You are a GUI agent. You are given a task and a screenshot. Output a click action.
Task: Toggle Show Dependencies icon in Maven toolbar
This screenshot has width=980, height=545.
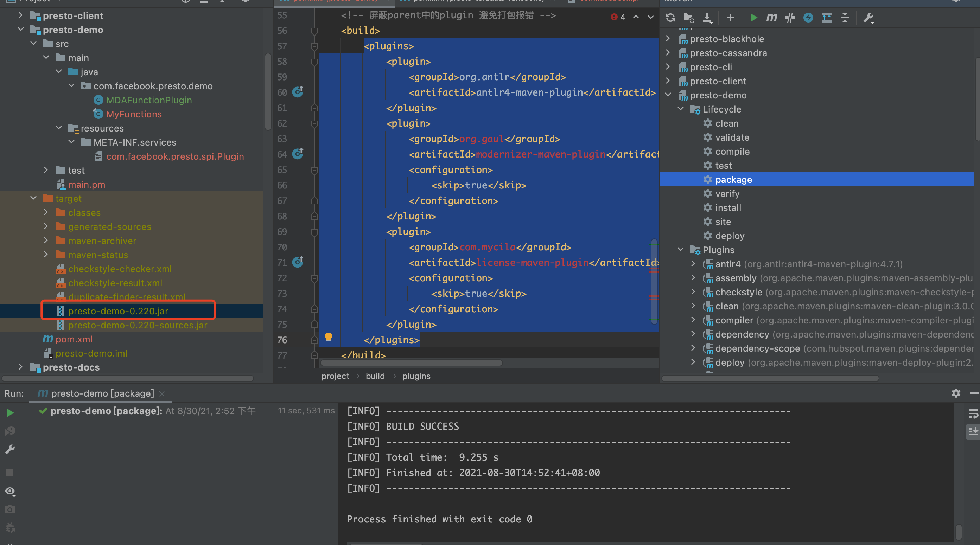826,18
